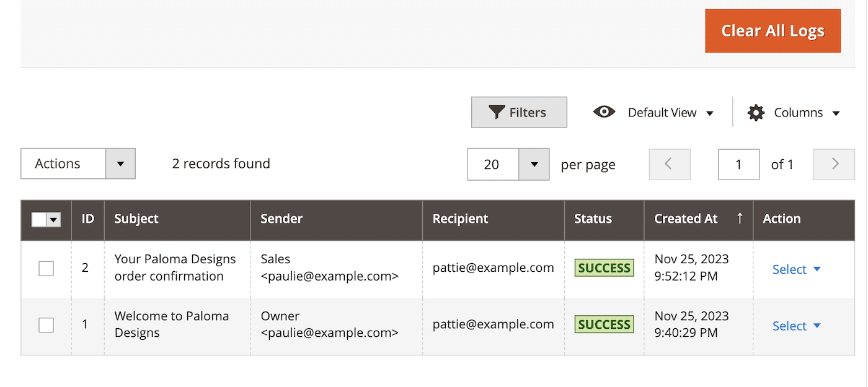Click the gear icon next to Columns
Image resolution: width=868 pixels, height=387 pixels.
coord(756,112)
